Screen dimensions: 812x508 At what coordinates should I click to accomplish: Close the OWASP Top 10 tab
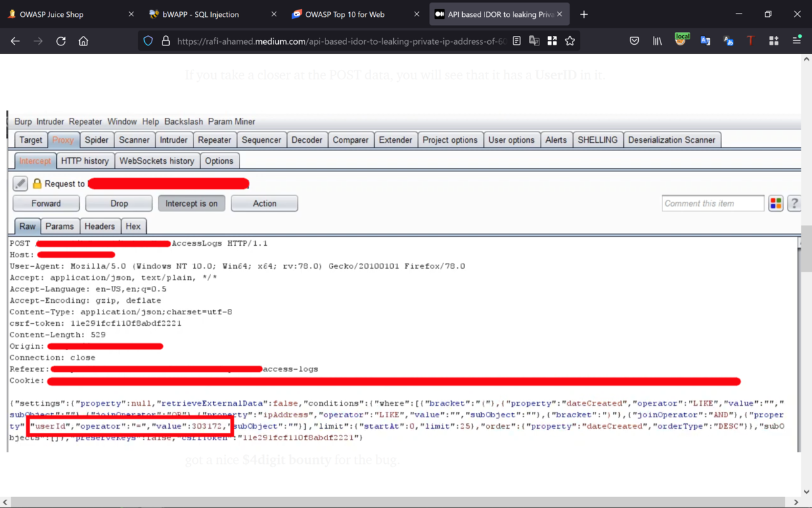pyautogui.click(x=417, y=14)
